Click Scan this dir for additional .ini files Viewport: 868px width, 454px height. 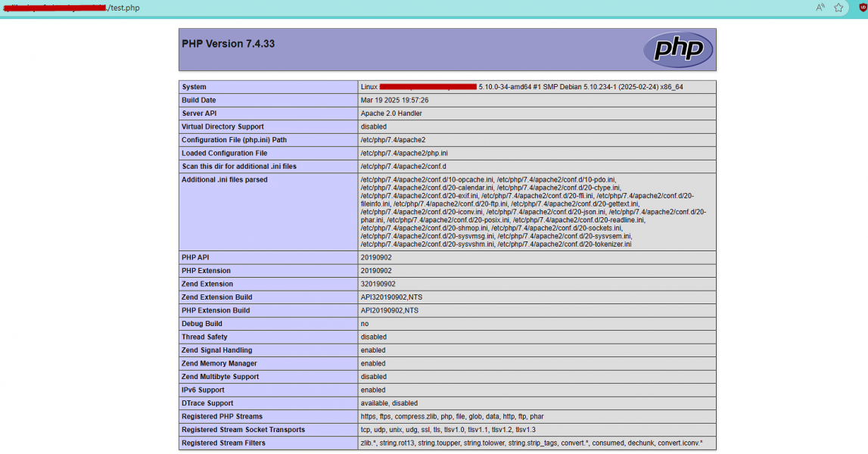tap(239, 166)
